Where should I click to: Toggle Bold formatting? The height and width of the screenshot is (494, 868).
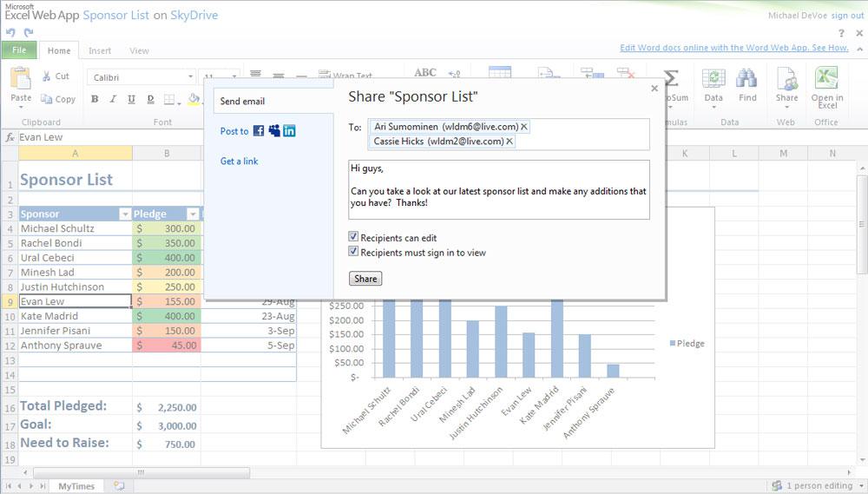(x=95, y=99)
